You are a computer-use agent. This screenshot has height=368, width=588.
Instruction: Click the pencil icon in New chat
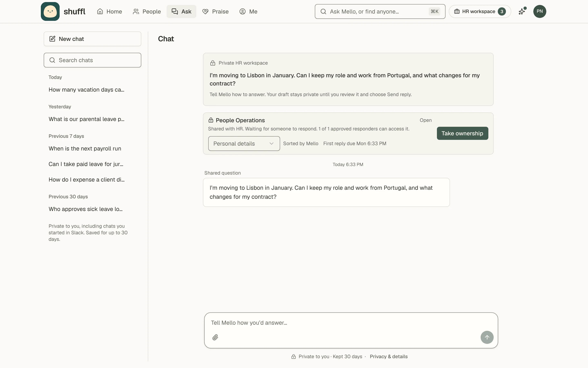tap(52, 39)
